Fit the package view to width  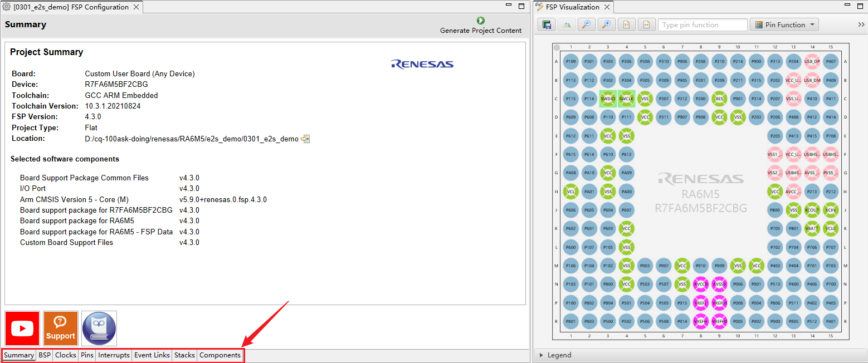click(x=646, y=24)
